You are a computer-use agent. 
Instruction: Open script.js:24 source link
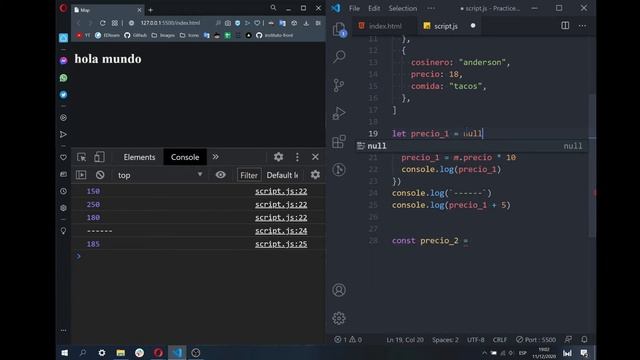point(281,231)
